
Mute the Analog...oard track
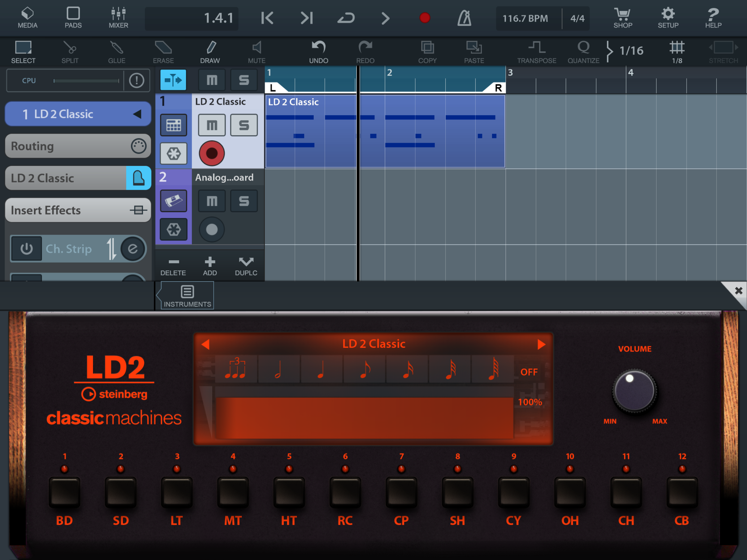(x=212, y=201)
